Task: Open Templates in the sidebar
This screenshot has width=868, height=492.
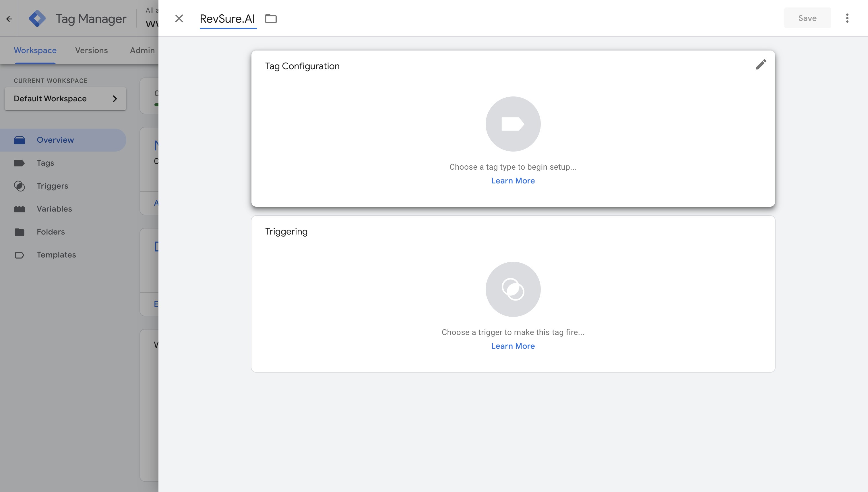Action: point(56,255)
